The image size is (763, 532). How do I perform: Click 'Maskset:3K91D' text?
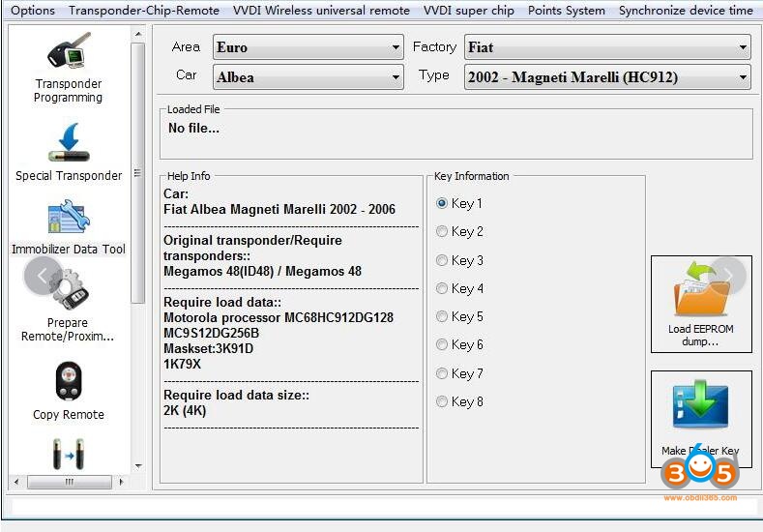(208, 348)
